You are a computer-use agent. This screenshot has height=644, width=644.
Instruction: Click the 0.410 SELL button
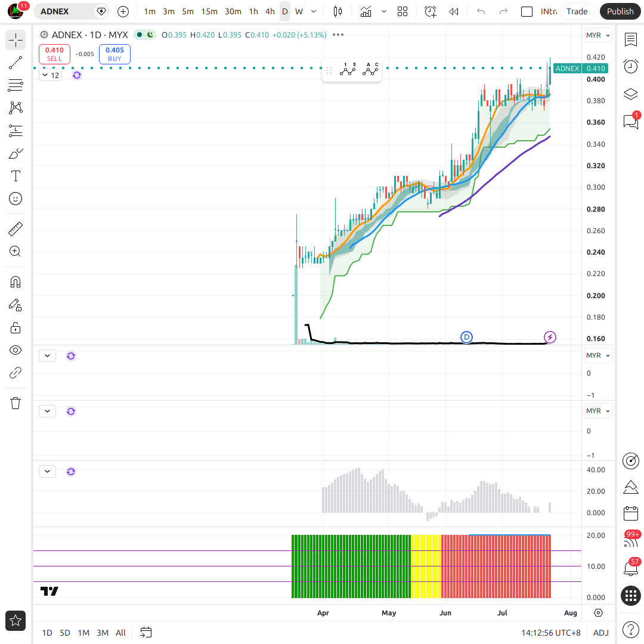click(x=55, y=54)
